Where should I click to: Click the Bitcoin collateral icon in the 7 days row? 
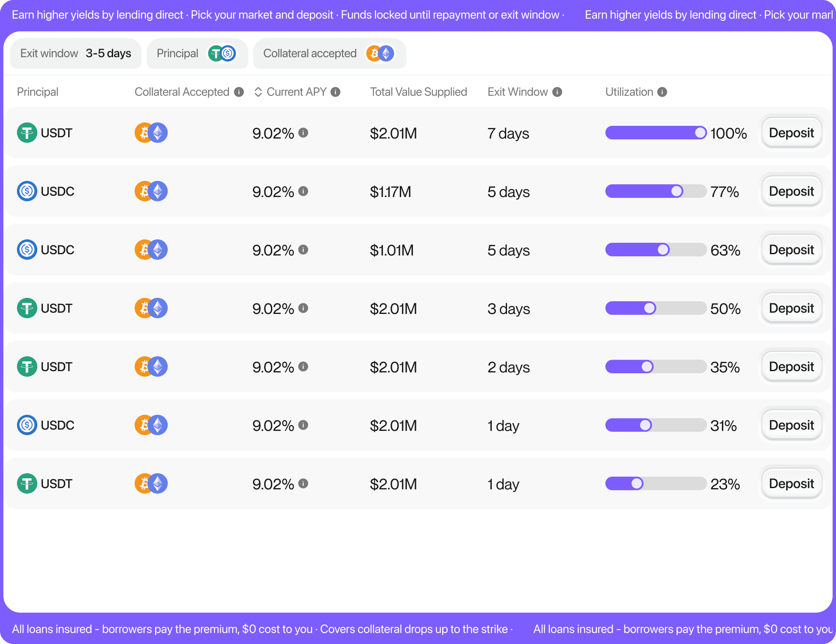[x=142, y=133]
